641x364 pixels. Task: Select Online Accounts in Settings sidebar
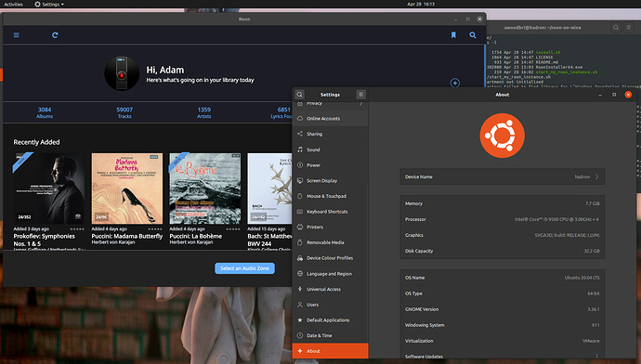[x=331, y=119]
